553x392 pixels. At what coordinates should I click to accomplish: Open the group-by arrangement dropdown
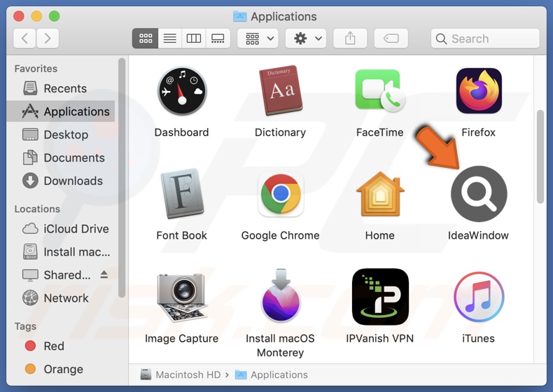pyautogui.click(x=258, y=38)
